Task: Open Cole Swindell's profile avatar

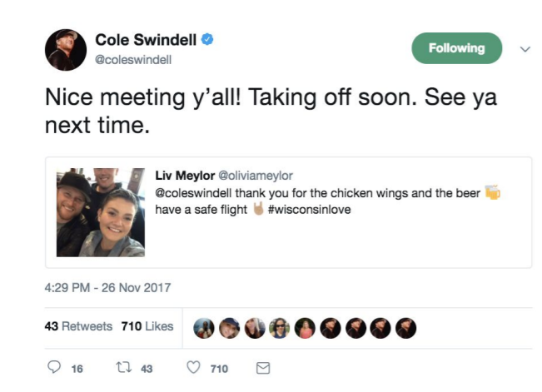Action: click(66, 50)
